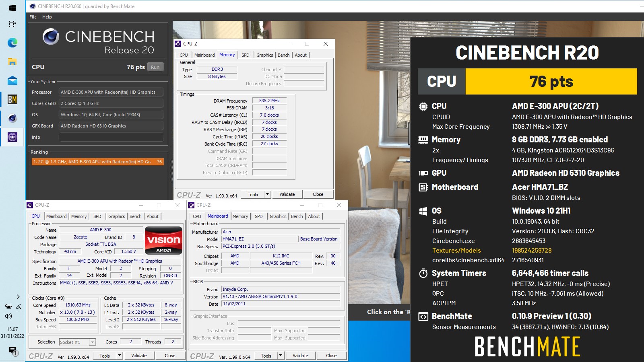Image resolution: width=644 pixels, height=362 pixels.
Task: Click Close button in CPU-Z Mainboard window
Action: pos(331,356)
